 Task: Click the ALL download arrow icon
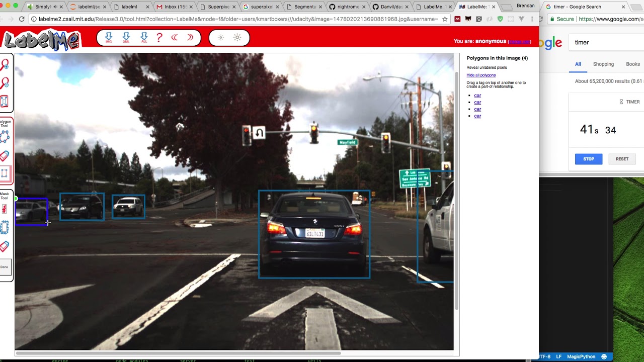tap(144, 38)
